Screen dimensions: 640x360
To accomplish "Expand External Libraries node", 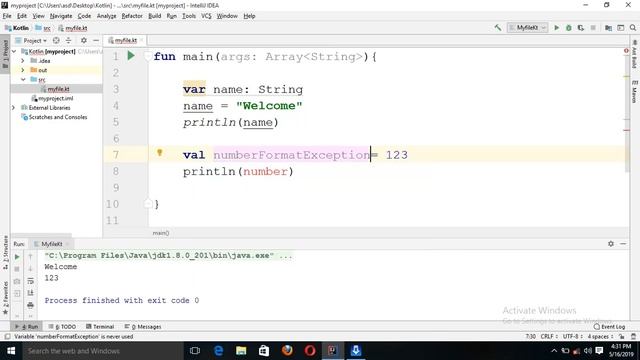I will (13, 108).
